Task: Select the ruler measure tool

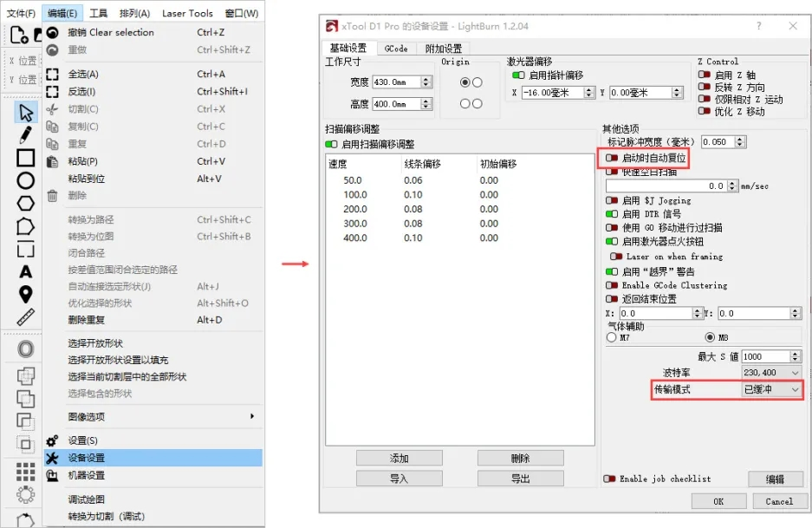Action: (x=25, y=316)
